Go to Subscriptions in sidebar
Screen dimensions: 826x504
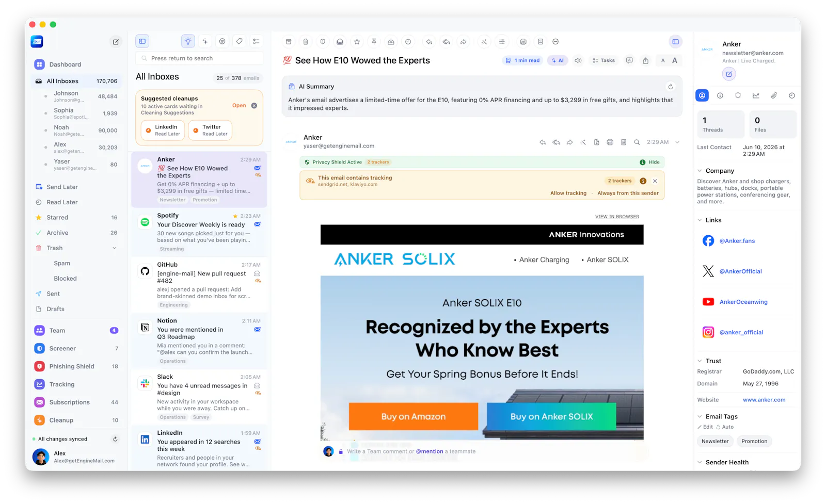pos(77,402)
